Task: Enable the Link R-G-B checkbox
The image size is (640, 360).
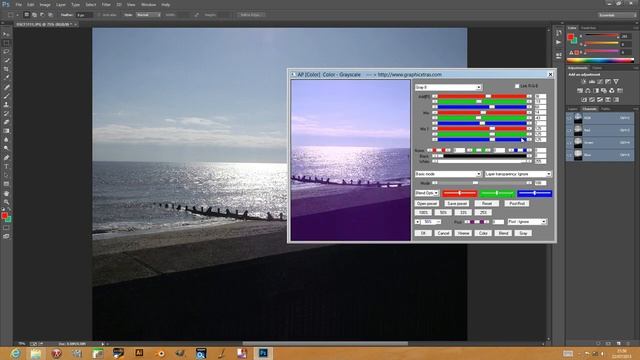Action: coord(517,86)
